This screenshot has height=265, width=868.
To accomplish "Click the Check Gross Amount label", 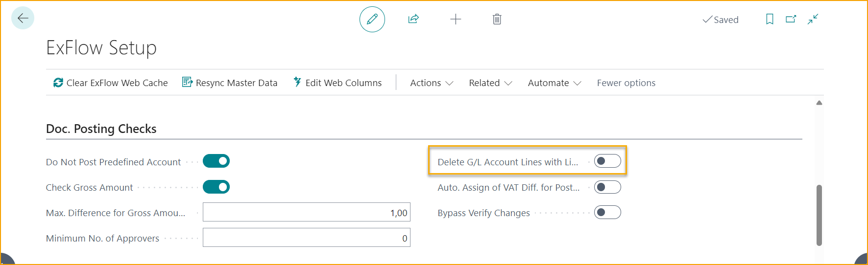I will pyautogui.click(x=90, y=187).
